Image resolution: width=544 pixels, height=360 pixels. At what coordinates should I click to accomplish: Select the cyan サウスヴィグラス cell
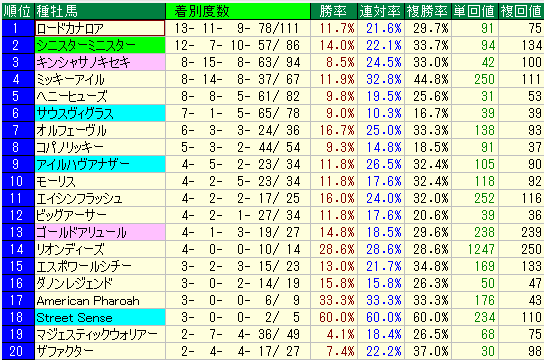coord(100,113)
